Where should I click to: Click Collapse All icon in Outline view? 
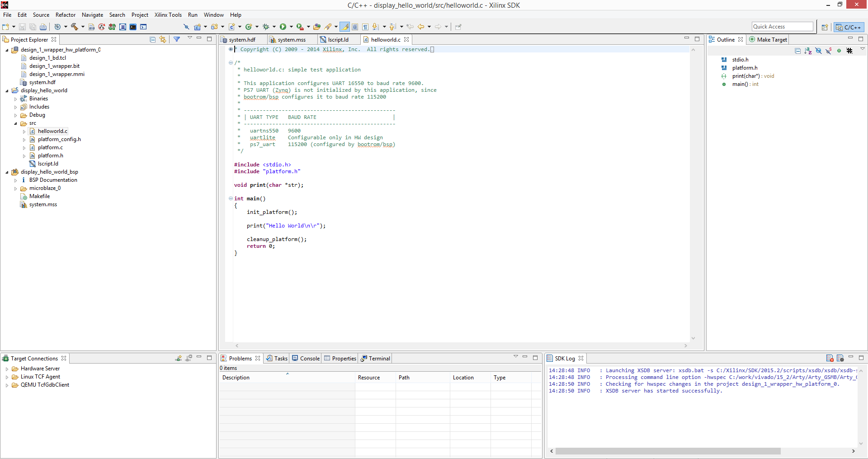point(797,51)
